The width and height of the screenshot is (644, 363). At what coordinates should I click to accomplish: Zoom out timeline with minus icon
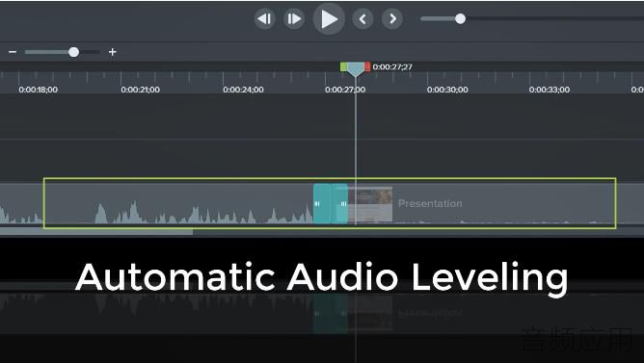(x=13, y=52)
